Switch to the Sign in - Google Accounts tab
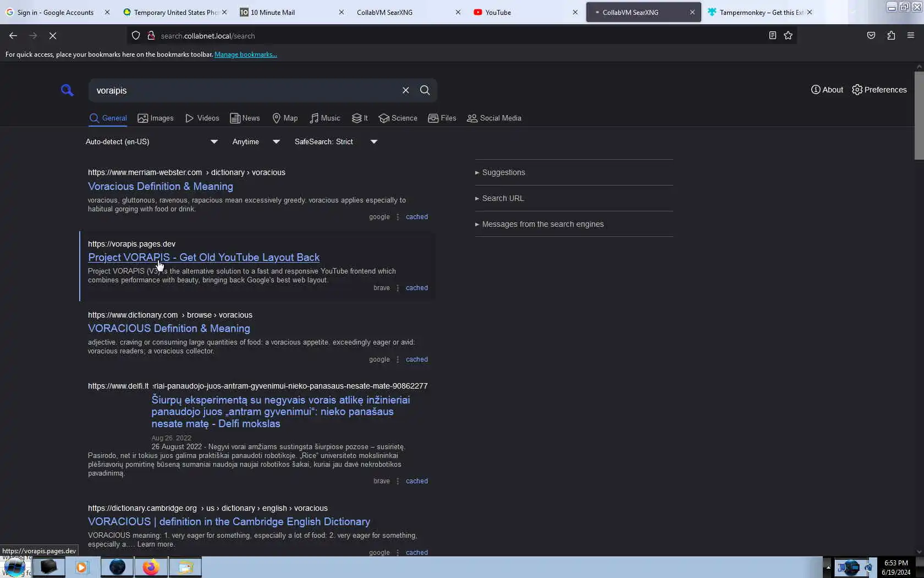 (57, 12)
